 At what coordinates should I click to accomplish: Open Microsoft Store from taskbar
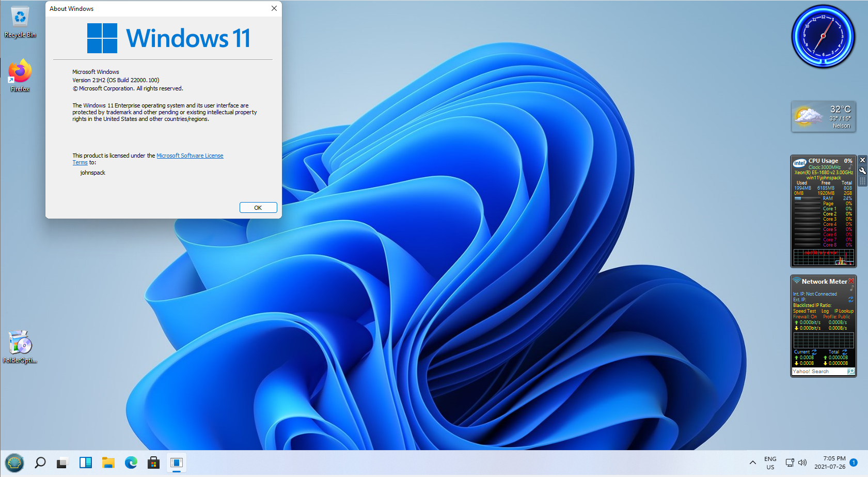[x=153, y=463]
